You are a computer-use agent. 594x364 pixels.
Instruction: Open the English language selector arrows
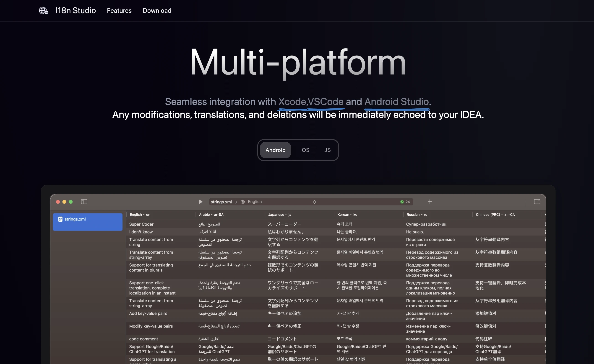(314, 202)
